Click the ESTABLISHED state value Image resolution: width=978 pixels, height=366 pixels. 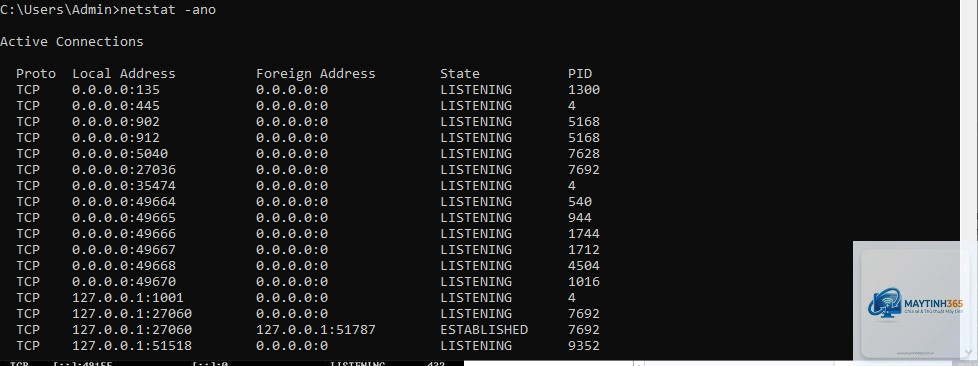[x=484, y=330]
